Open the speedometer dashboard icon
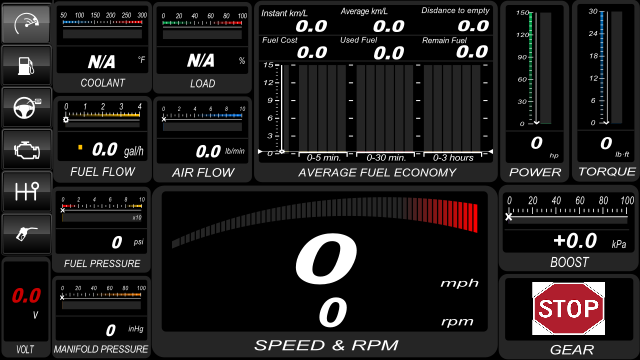 coord(27,23)
